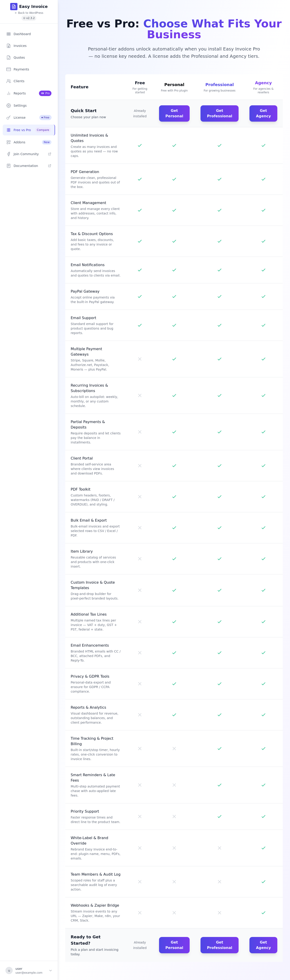The width and height of the screenshot is (290, 980).
Task: Click the Addons sidebar icon
Action: (x=9, y=143)
